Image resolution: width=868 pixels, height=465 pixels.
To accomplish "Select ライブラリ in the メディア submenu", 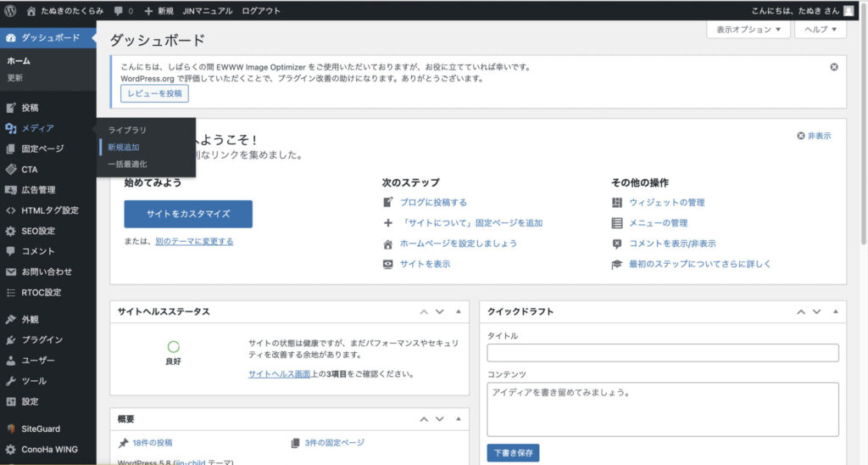I will pyautogui.click(x=127, y=130).
